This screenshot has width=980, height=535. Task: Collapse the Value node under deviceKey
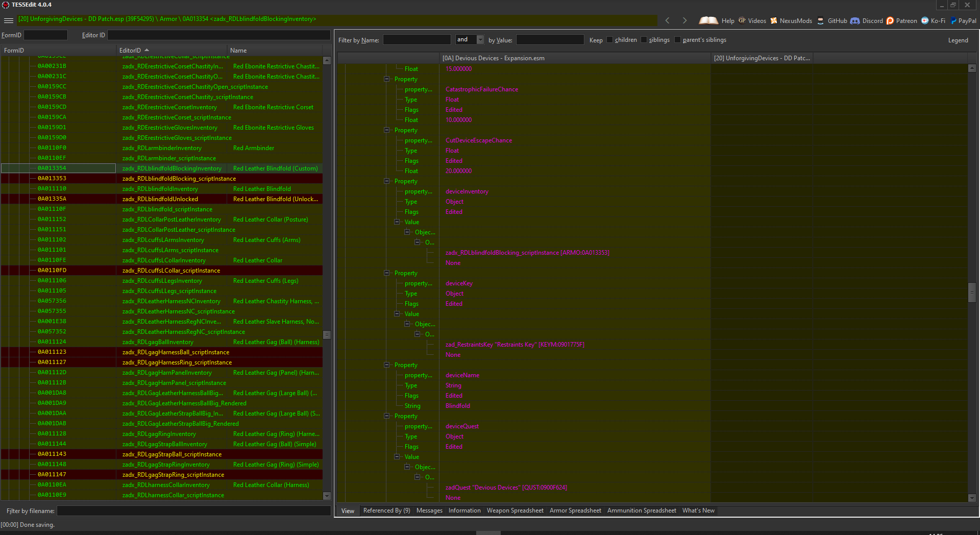coord(397,314)
